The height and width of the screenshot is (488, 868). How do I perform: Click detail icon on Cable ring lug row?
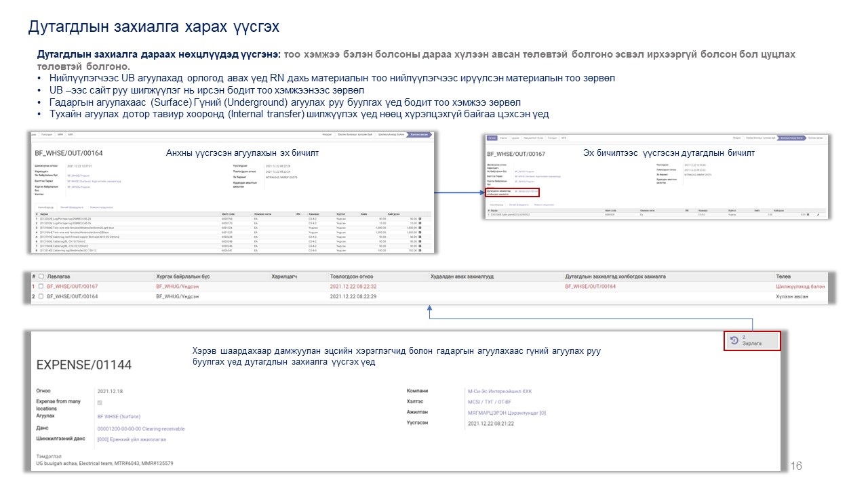(x=420, y=250)
